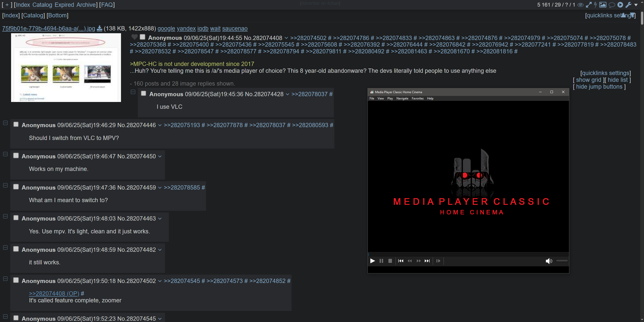The height and width of the screenshot is (322, 644).
Task: Open the Navigate menu in MPC-HC
Action: click(402, 98)
